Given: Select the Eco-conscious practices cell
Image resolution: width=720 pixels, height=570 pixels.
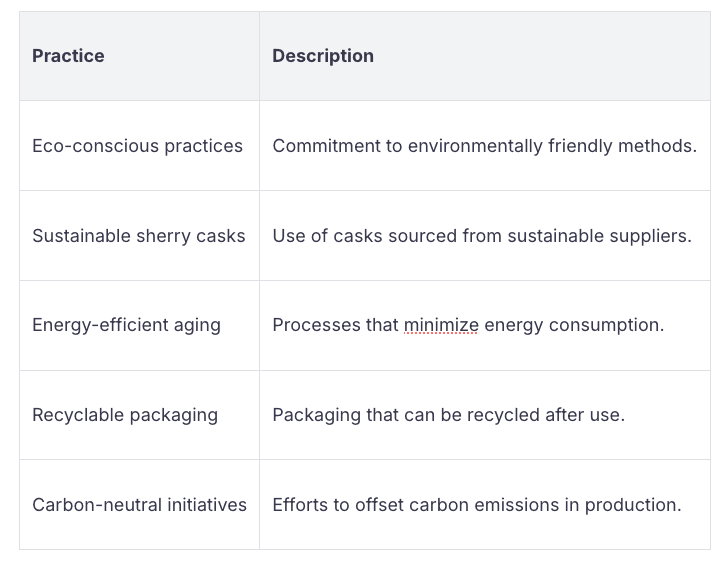Looking at the screenshot, I should [x=137, y=146].
